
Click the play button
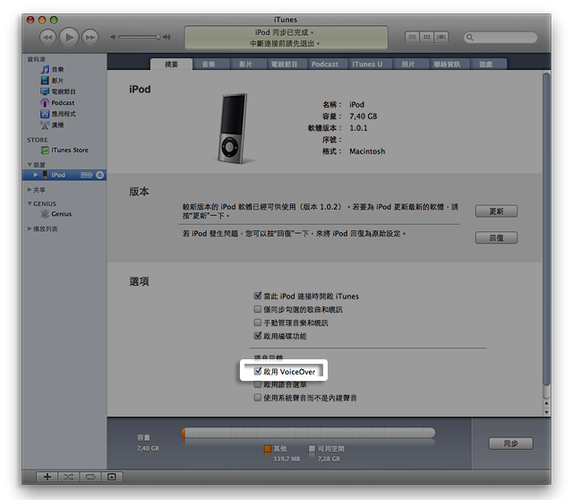(x=69, y=37)
